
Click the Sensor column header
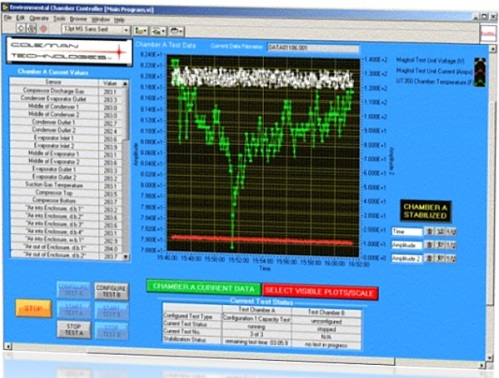[x=54, y=82]
